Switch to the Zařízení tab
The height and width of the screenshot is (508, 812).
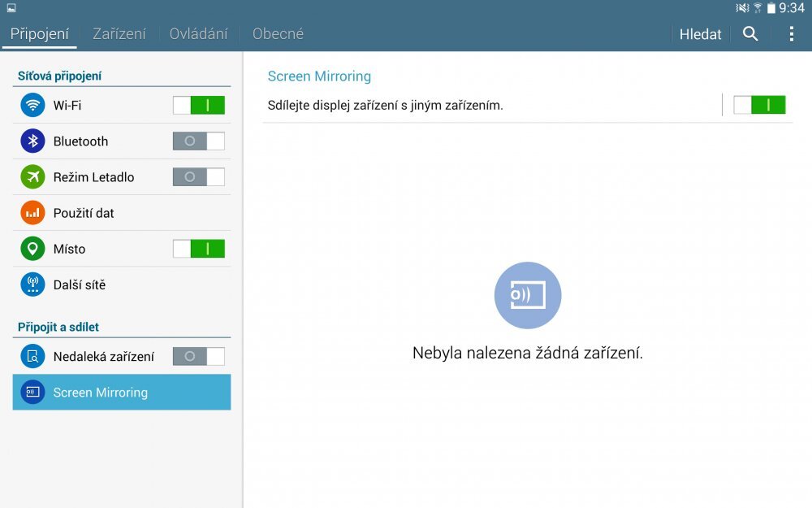coord(119,34)
